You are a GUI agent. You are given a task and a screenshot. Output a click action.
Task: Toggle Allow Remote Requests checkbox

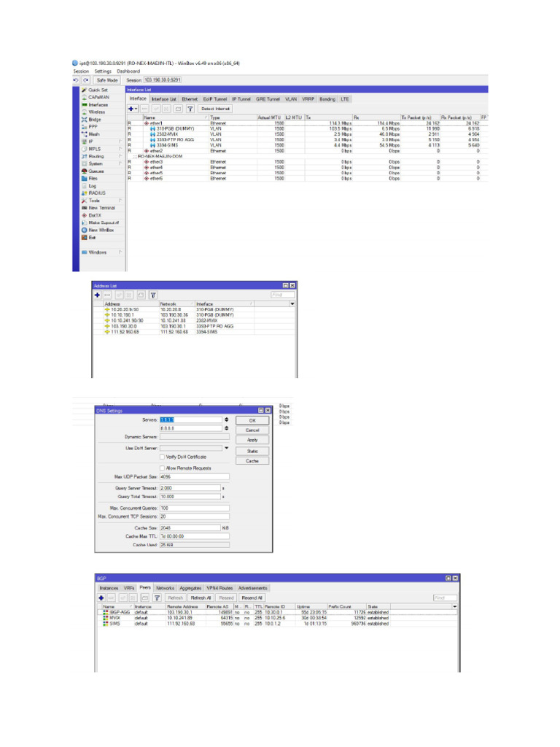point(163,468)
